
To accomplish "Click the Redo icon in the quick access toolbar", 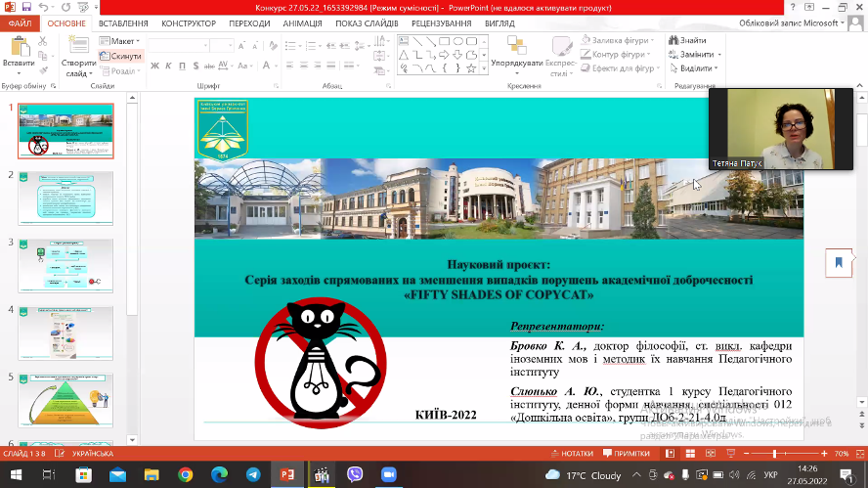I will (65, 7).
